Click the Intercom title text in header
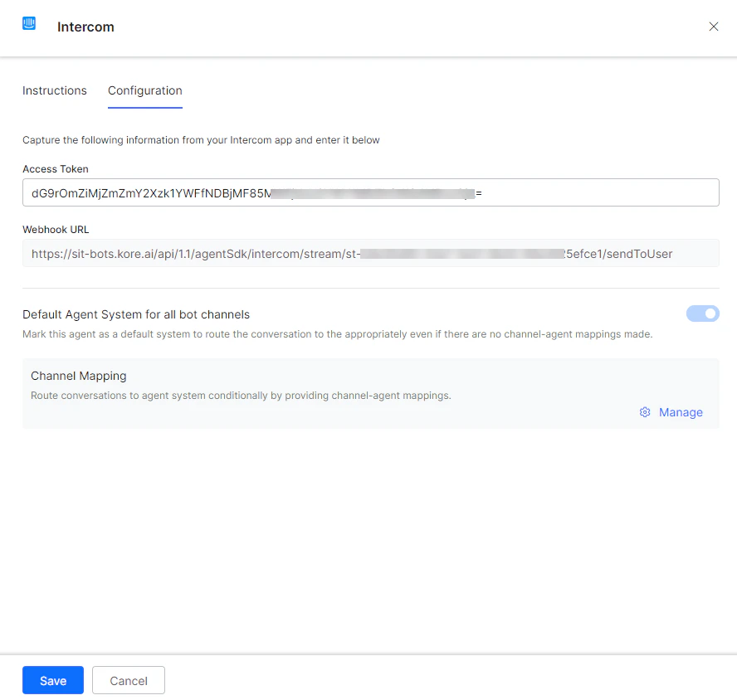 85,27
